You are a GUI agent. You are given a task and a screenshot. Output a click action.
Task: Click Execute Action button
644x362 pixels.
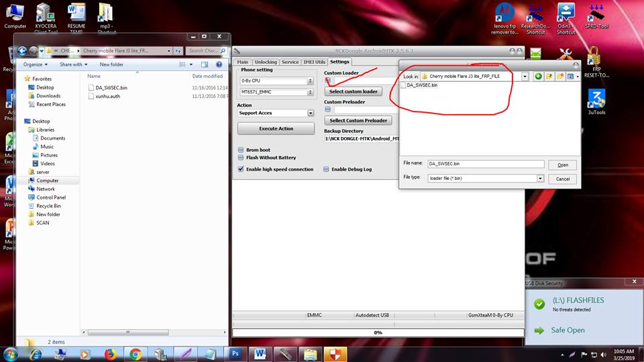[x=276, y=129]
